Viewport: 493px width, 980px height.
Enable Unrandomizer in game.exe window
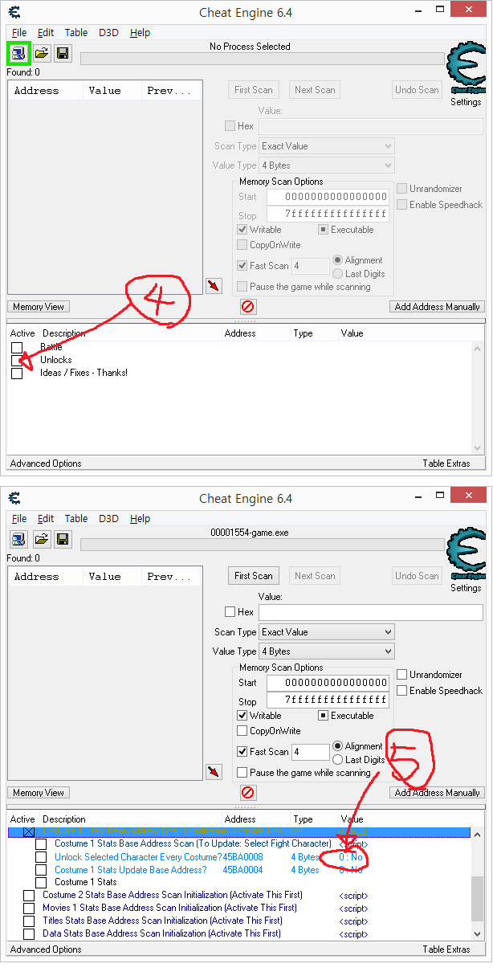[402, 675]
